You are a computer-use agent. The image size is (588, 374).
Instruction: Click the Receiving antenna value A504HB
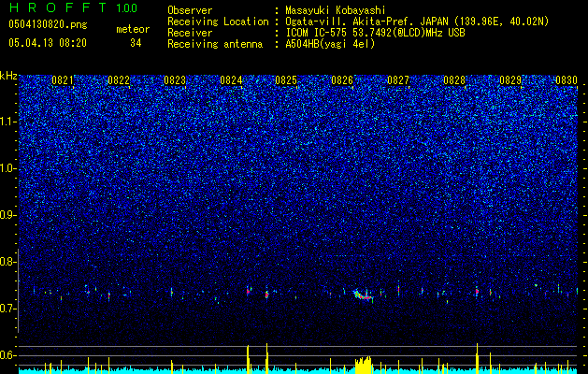pyautogui.click(x=330, y=44)
